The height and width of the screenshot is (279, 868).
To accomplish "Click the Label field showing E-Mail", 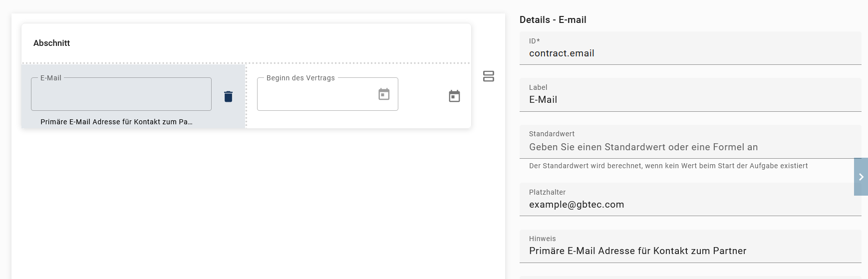I will click(x=690, y=100).
